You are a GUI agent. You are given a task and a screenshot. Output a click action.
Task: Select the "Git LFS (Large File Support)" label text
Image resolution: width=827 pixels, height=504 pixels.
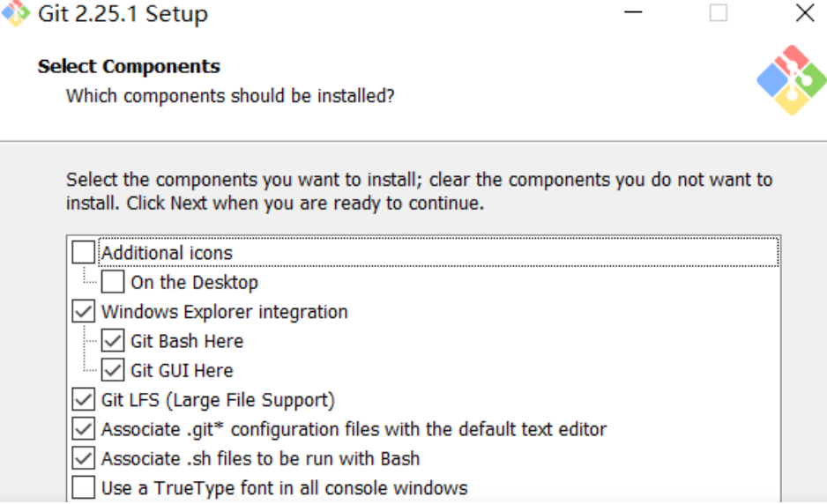point(218,400)
